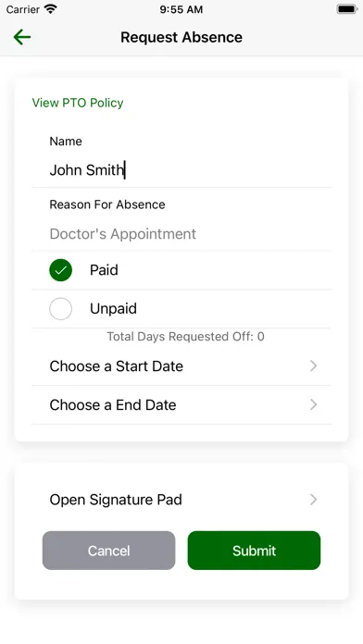The height and width of the screenshot is (644, 363).
Task: Tap the Paid option label
Action: (104, 270)
